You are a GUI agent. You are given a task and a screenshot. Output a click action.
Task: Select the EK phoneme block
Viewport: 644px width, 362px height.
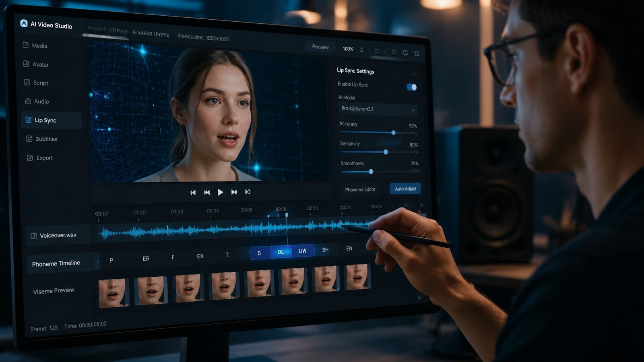pos(200,256)
